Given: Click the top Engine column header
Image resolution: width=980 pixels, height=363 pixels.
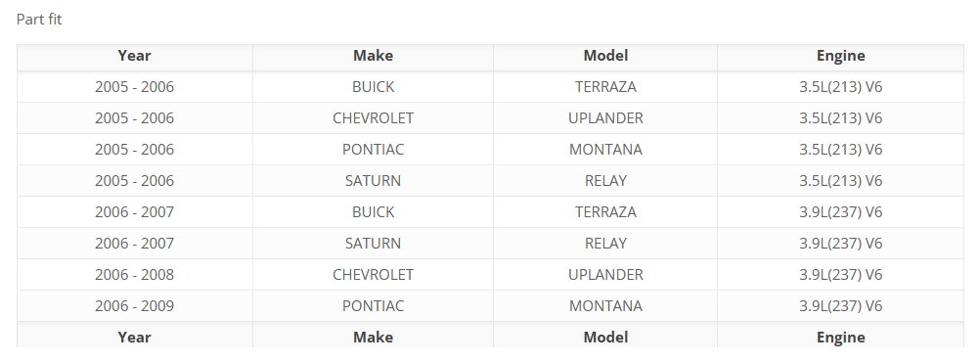Looking at the screenshot, I should coord(840,56).
